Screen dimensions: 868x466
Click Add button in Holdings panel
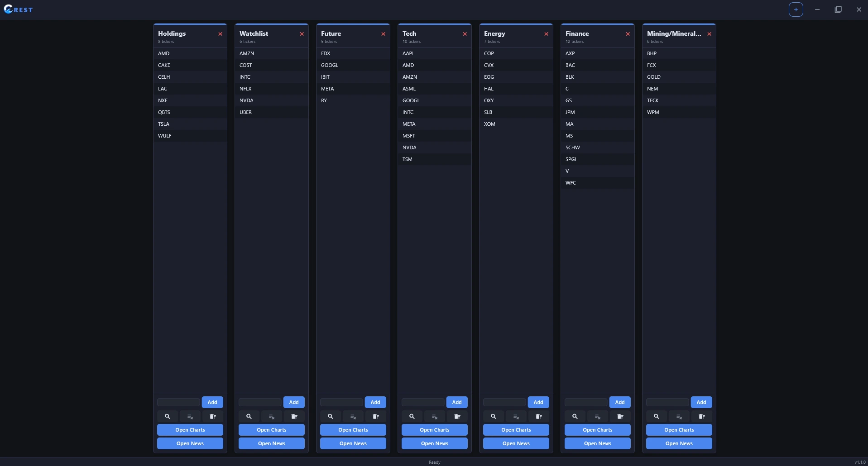point(212,402)
